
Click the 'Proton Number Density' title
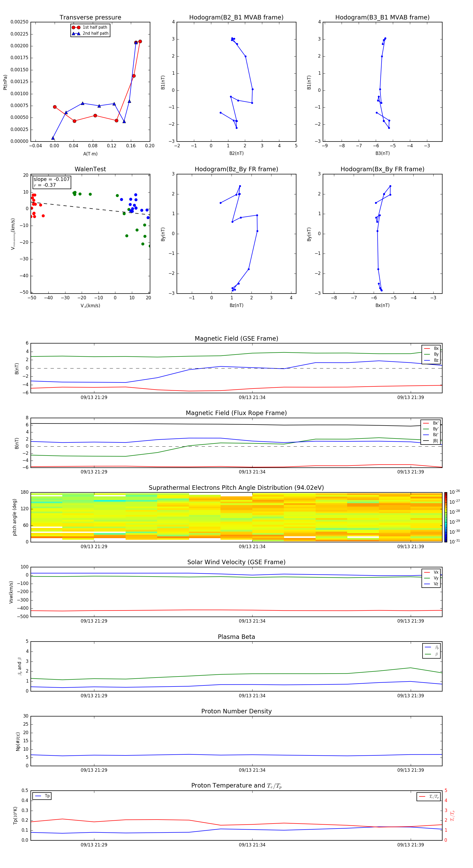tap(236, 711)
